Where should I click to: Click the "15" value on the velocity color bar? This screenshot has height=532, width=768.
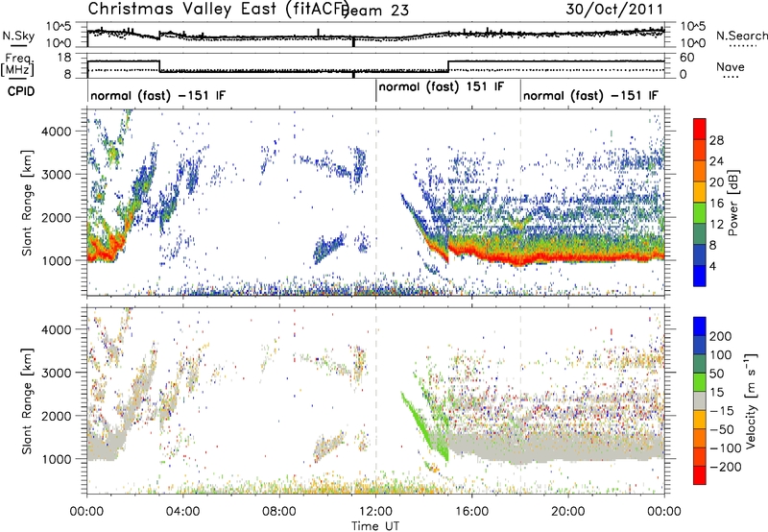click(716, 393)
